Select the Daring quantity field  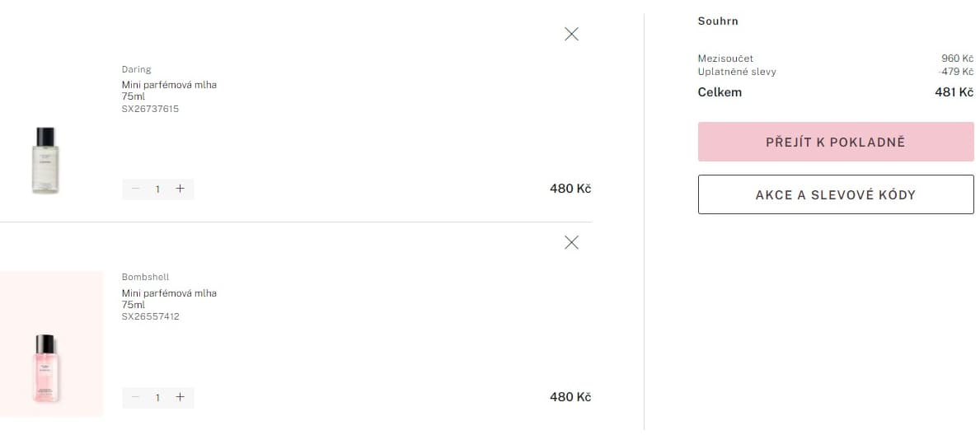[x=157, y=189]
